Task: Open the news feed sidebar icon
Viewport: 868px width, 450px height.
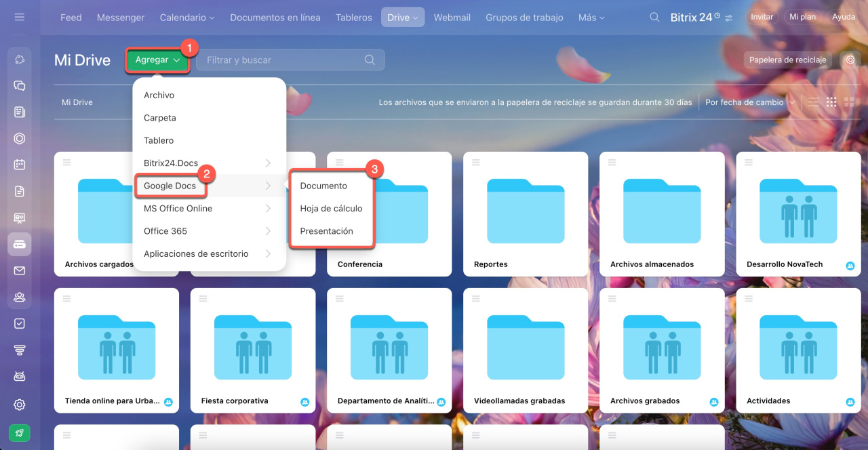Action: pos(20,112)
